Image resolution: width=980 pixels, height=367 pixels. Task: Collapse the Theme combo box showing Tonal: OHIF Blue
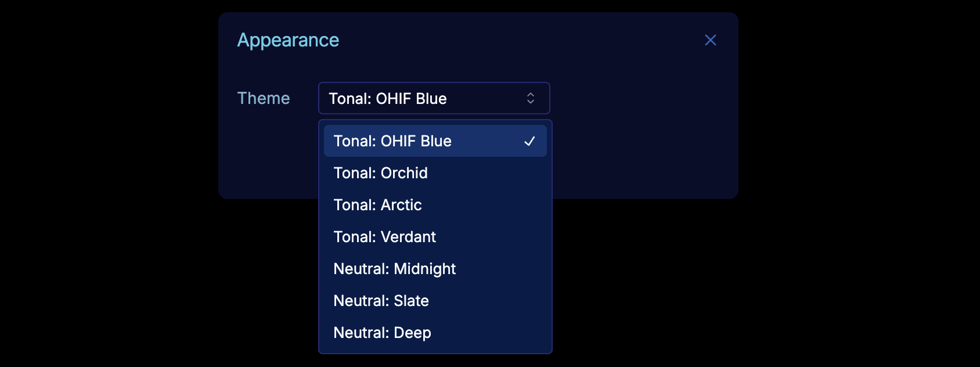[x=434, y=98]
